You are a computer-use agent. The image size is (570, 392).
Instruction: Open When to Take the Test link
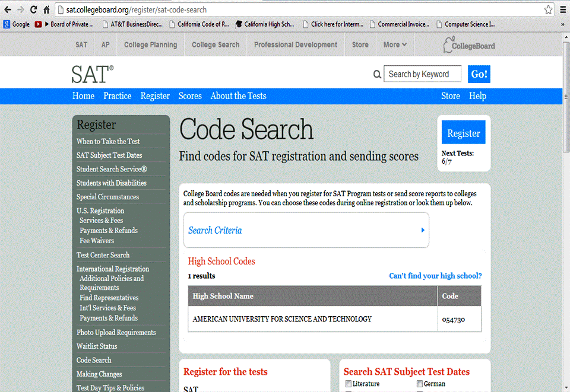click(108, 141)
